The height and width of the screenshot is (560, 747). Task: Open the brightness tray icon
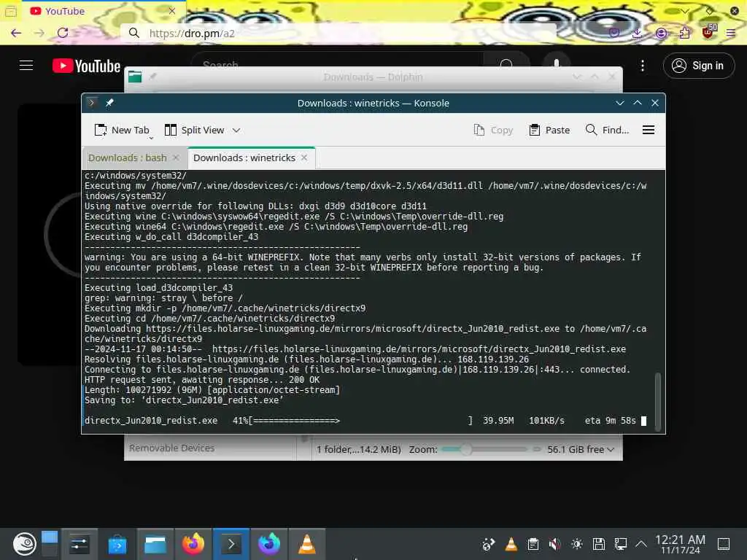click(577, 544)
